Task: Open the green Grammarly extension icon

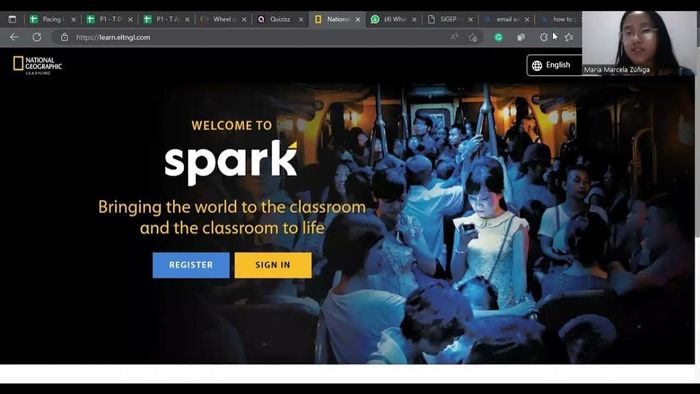Action: tap(499, 37)
